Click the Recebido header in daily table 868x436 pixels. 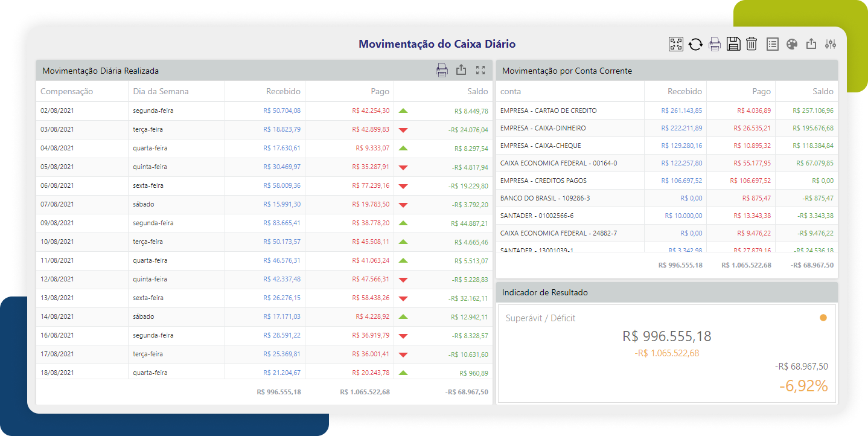(283, 91)
